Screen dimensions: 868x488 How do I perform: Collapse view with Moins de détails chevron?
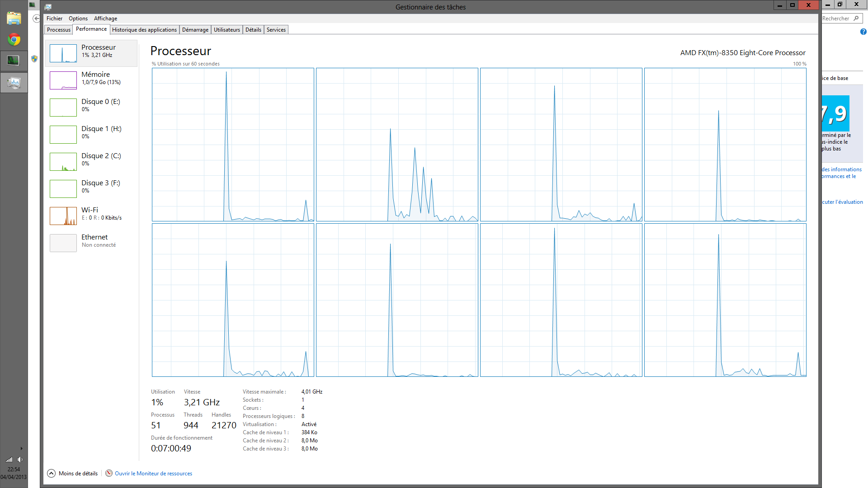tap(52, 473)
